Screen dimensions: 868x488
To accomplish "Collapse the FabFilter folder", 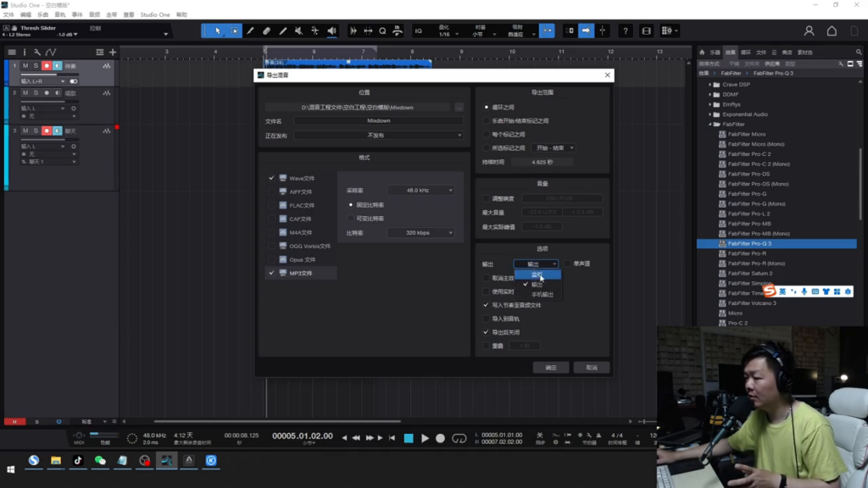I will pyautogui.click(x=710, y=125).
